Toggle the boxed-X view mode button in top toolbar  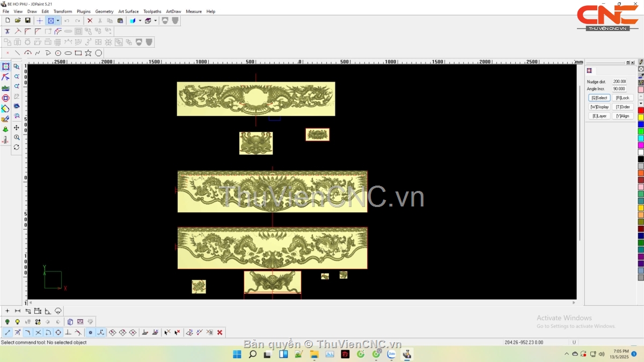pos(51,20)
